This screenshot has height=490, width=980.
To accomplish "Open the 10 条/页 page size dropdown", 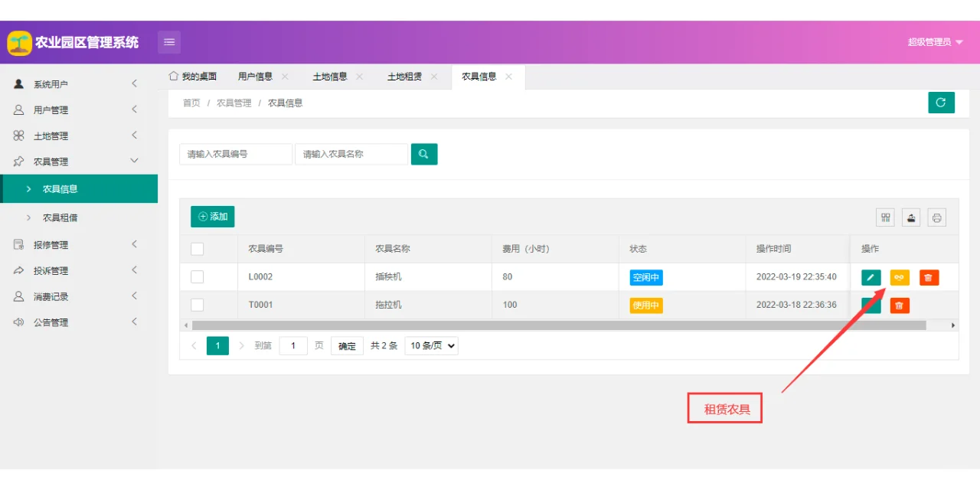I will click(x=431, y=346).
